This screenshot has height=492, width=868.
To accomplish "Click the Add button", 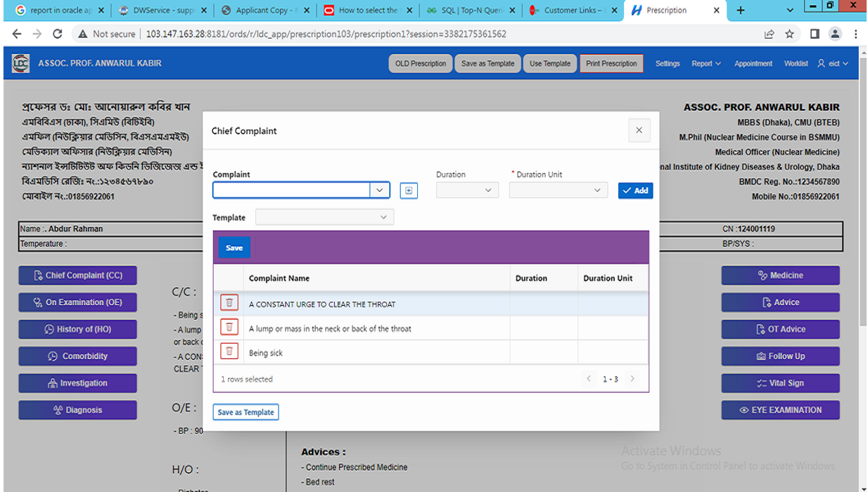I will [635, 190].
